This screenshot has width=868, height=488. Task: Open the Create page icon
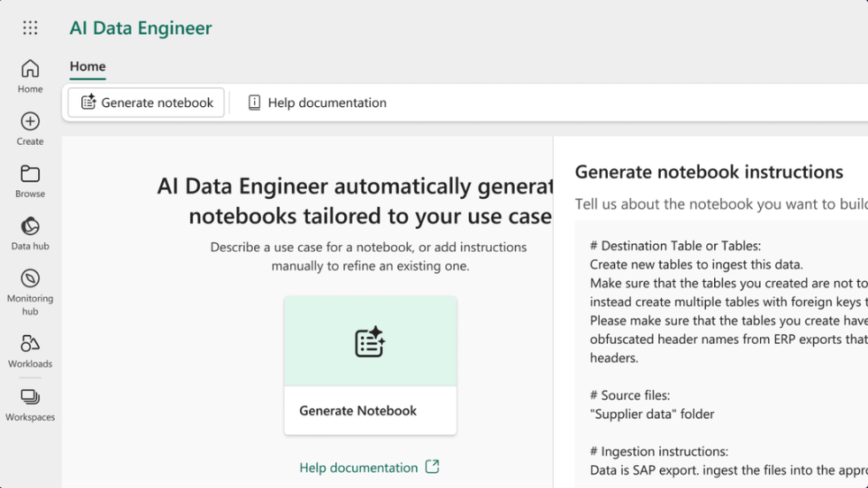30,122
